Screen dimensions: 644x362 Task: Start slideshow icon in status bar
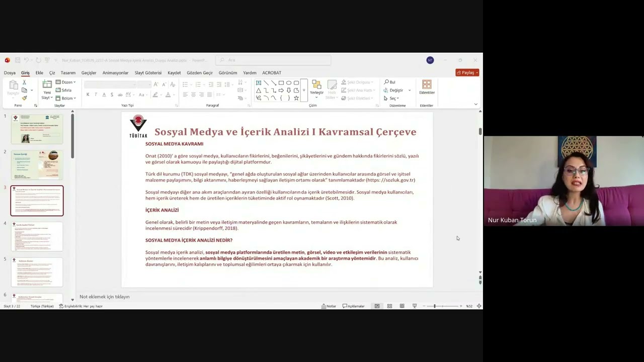[x=415, y=306]
